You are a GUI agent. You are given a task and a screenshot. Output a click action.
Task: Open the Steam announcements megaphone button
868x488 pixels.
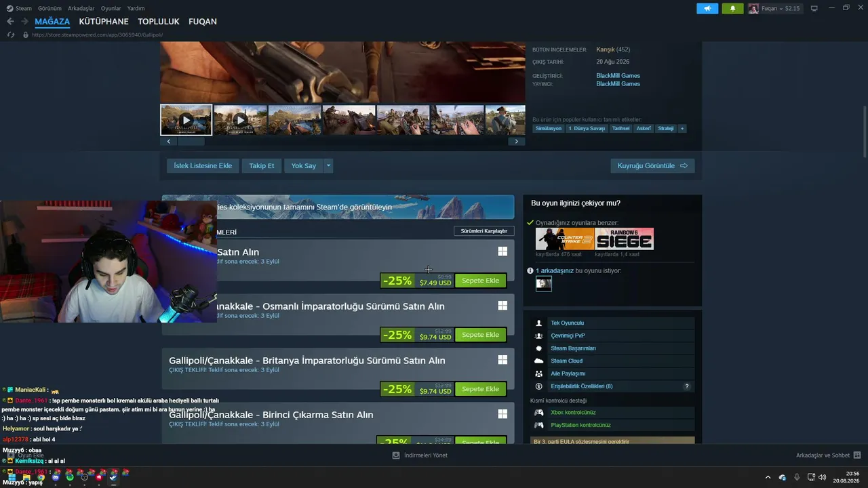pos(707,9)
